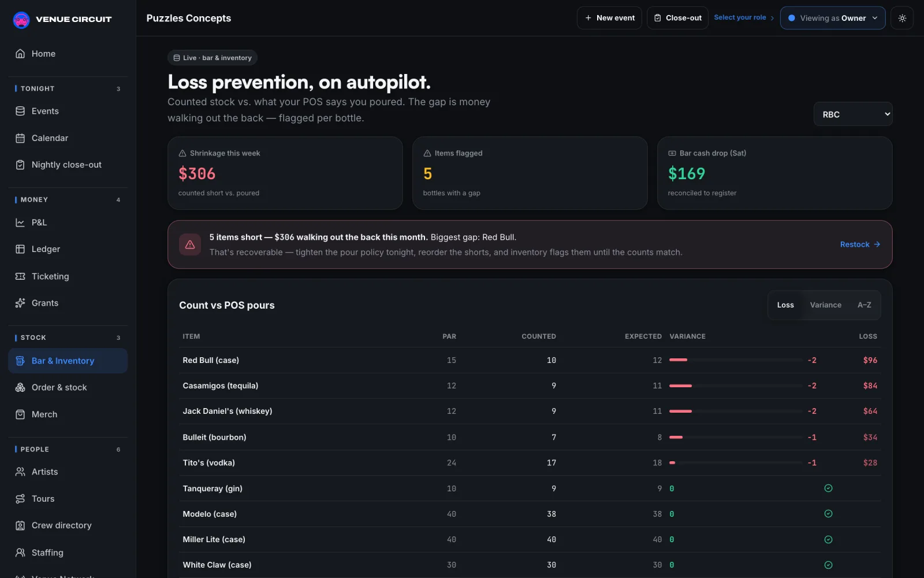Collapse the PEOPLE sidebar section
The image size is (924, 578).
click(68, 449)
